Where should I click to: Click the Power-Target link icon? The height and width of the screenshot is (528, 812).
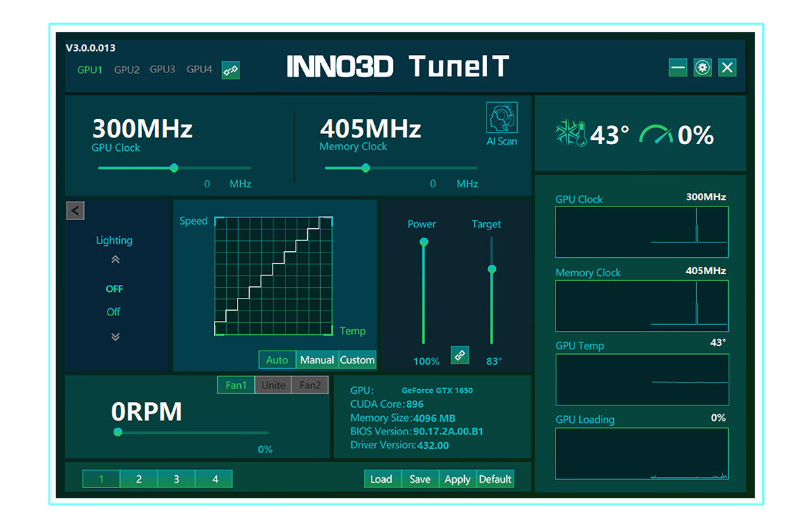coord(459,355)
